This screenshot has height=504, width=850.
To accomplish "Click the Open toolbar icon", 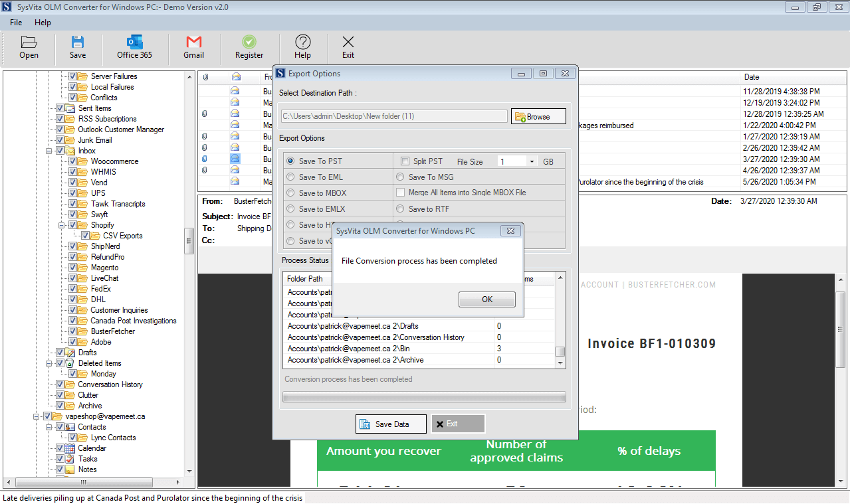I will point(29,42).
